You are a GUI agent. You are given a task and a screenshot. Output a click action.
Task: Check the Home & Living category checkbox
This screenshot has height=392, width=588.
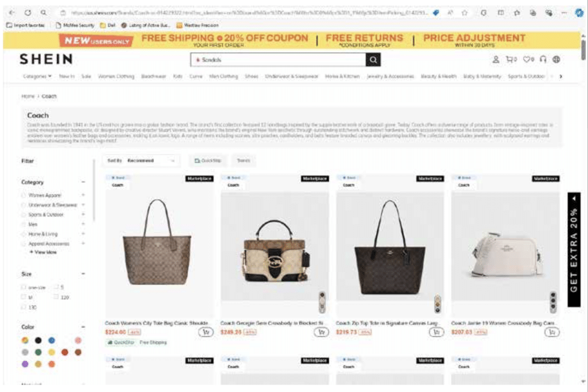pos(24,234)
